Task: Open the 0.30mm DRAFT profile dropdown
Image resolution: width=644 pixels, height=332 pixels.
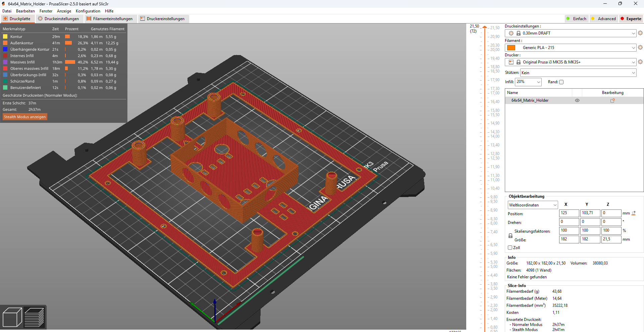Action: (x=570, y=33)
